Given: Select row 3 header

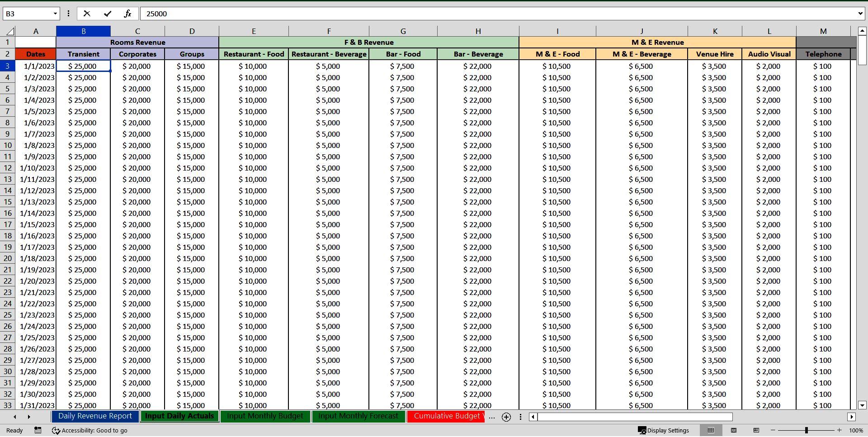Looking at the screenshot, I should tap(8, 66).
